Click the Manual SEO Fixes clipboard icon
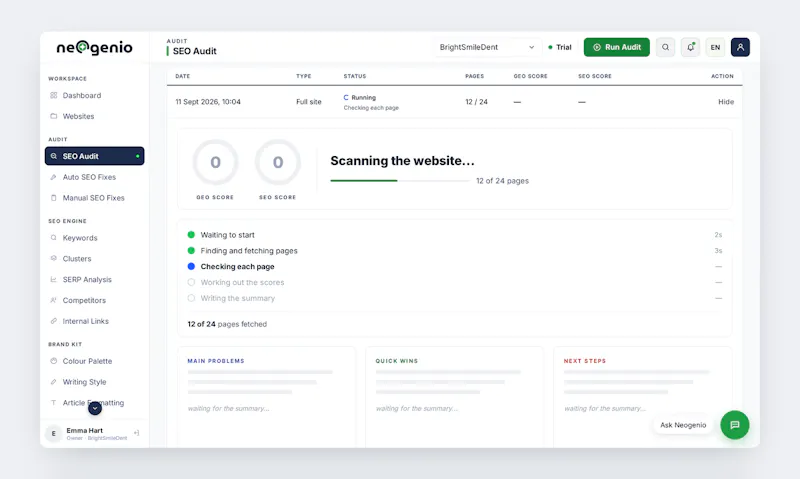Viewport: 800px width, 479px height. tap(54, 198)
